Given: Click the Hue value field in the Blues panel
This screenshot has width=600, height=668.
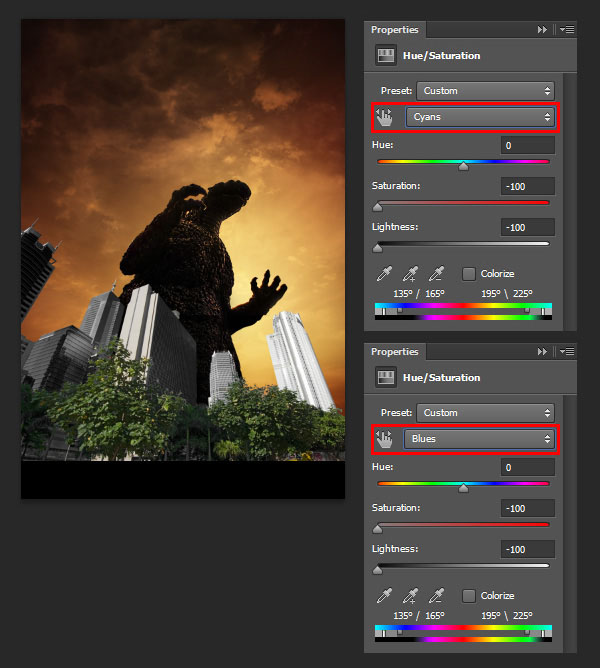Looking at the screenshot, I should pyautogui.click(x=528, y=468).
